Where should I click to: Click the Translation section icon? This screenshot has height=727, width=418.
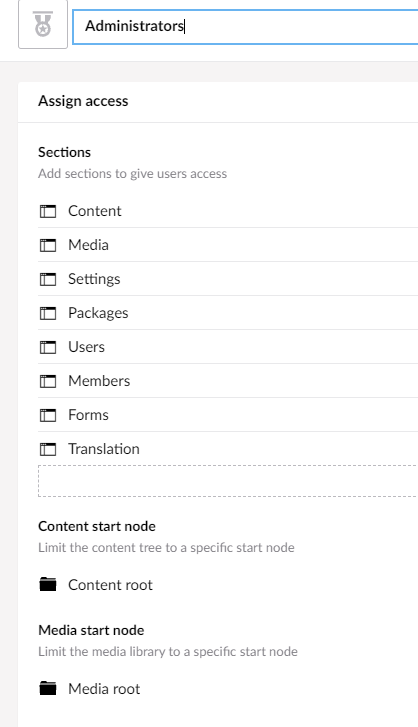point(48,449)
